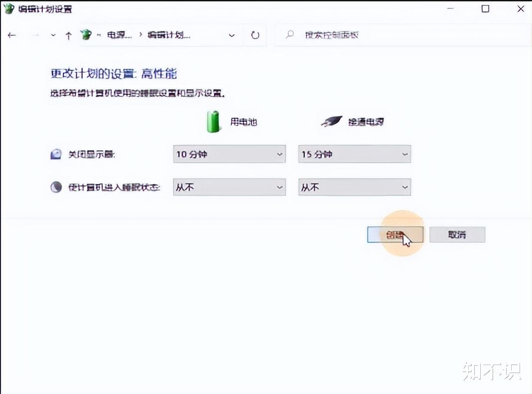Minimize the 编辑计划设置 window
Image resolution: width=532 pixels, height=394 pixels.
tap(451, 8)
